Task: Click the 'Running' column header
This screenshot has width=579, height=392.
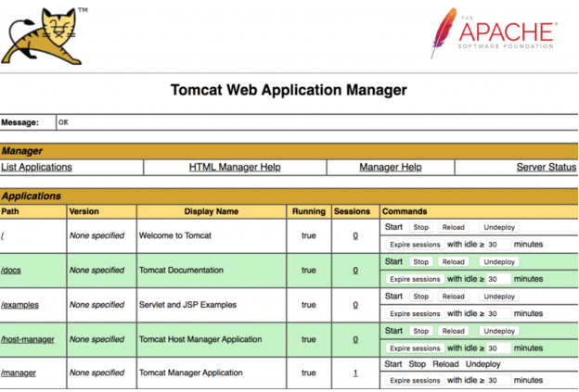Action: [x=309, y=211]
